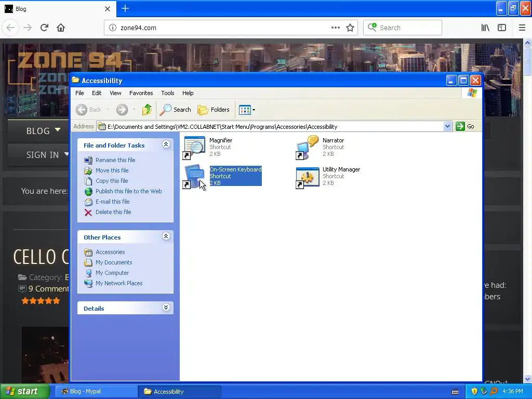Bookmark this page with the star
532x399 pixels.
pyautogui.click(x=350, y=28)
